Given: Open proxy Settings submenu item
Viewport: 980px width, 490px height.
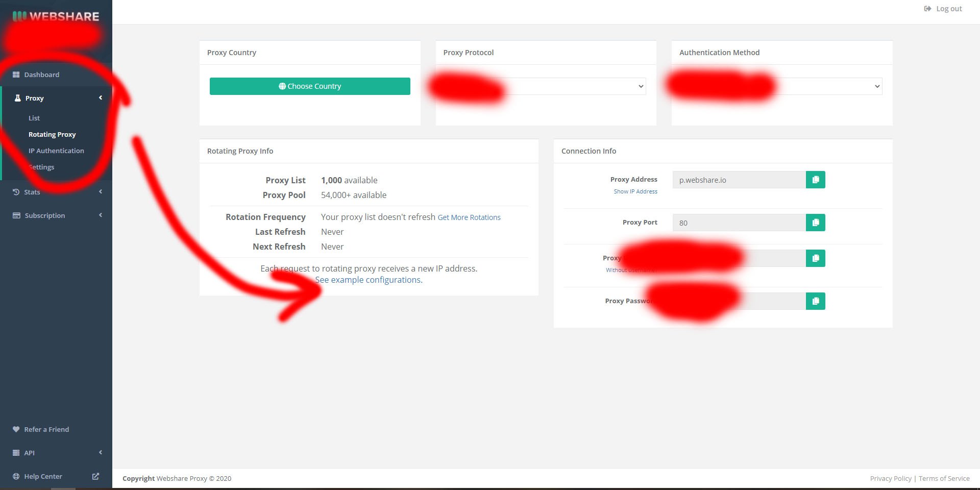Looking at the screenshot, I should 41,167.
